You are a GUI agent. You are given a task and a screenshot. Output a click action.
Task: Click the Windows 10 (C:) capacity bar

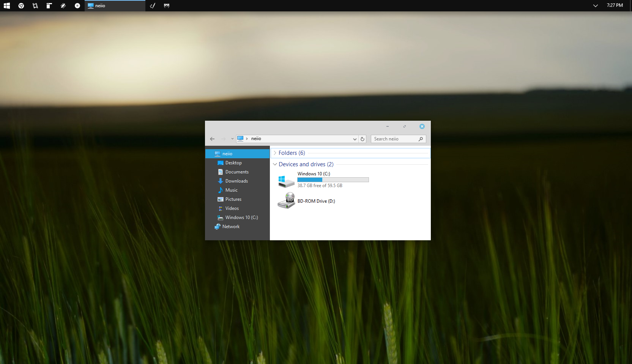(x=333, y=180)
